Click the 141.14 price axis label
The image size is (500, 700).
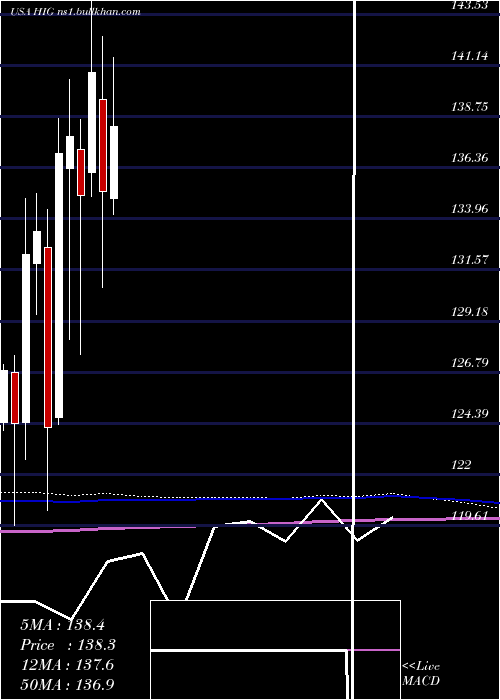470,56
